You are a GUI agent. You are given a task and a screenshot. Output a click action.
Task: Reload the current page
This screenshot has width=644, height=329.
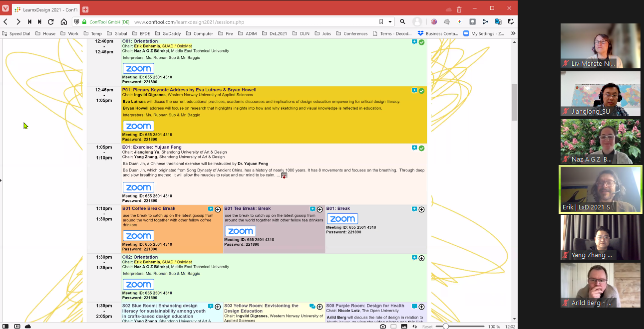coord(50,22)
